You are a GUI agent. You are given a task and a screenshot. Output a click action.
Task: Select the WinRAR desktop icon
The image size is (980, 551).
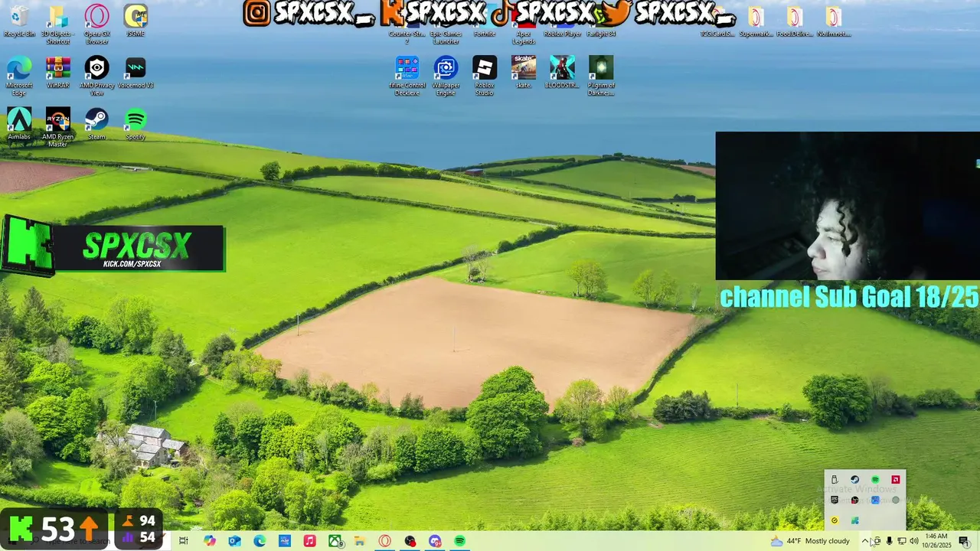(x=57, y=73)
